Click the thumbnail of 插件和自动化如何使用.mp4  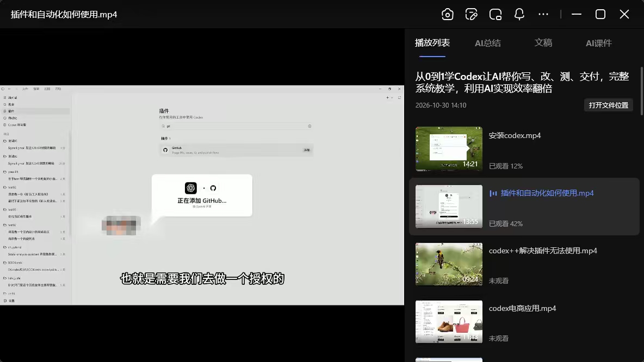(449, 207)
